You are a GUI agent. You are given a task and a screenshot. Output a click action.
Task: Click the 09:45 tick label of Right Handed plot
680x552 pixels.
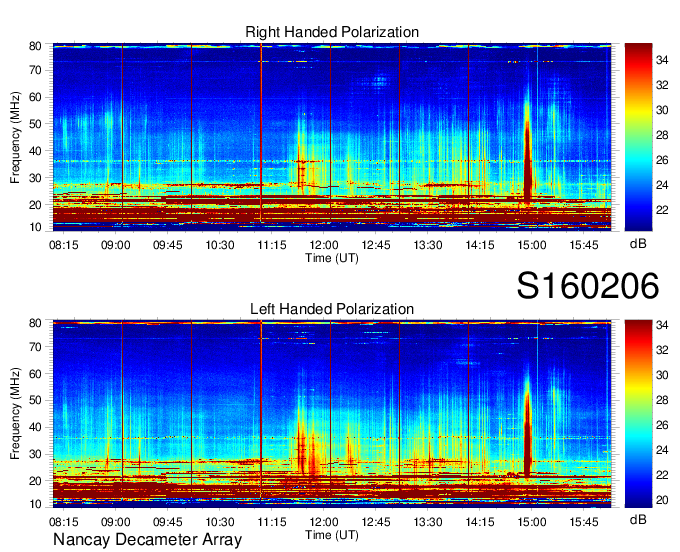pos(167,245)
